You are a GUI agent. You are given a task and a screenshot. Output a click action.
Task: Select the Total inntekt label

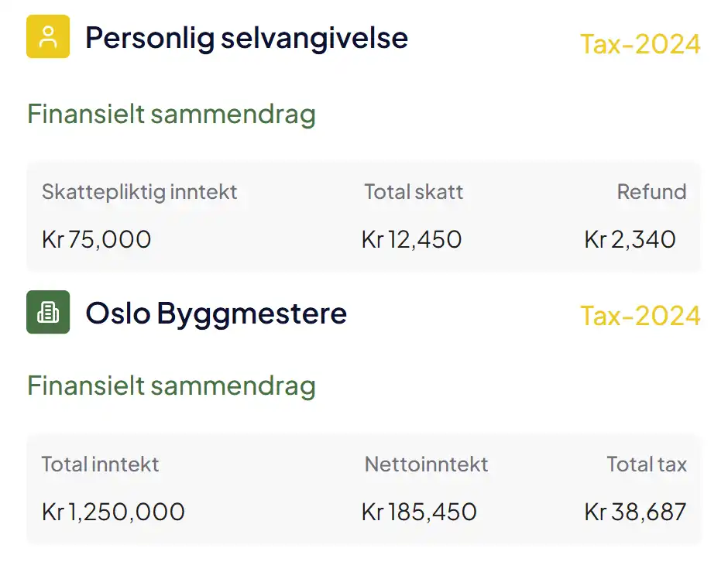(100, 464)
